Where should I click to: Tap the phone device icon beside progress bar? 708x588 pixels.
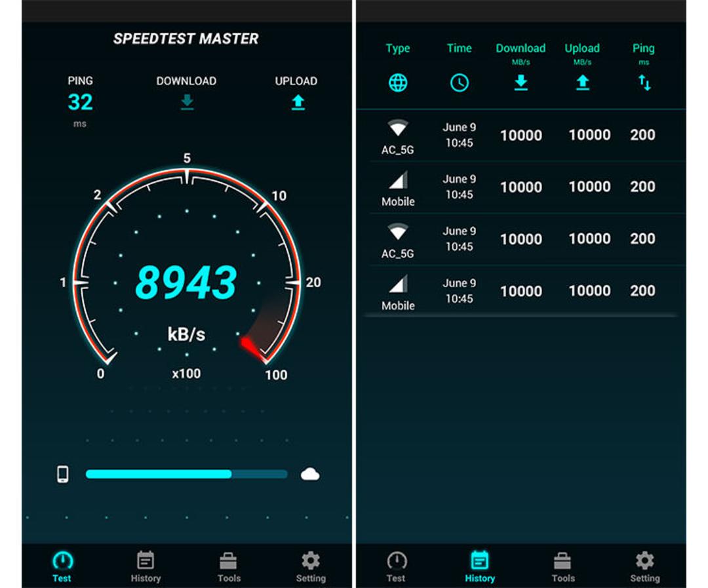pyautogui.click(x=63, y=474)
